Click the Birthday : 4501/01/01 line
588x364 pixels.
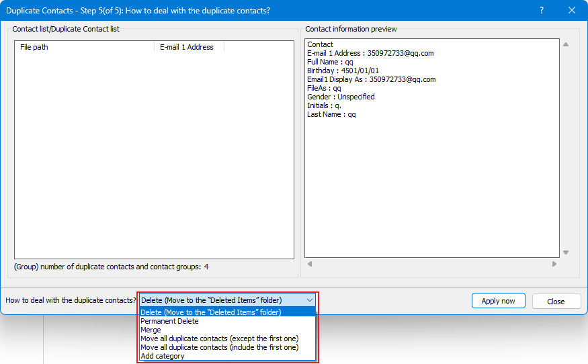[343, 71]
